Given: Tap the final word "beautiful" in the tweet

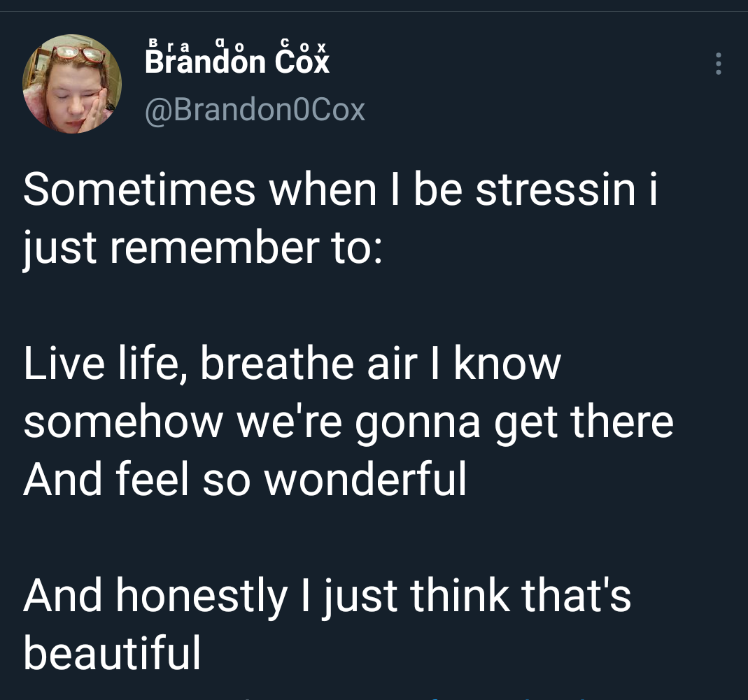Looking at the screenshot, I should (112, 653).
